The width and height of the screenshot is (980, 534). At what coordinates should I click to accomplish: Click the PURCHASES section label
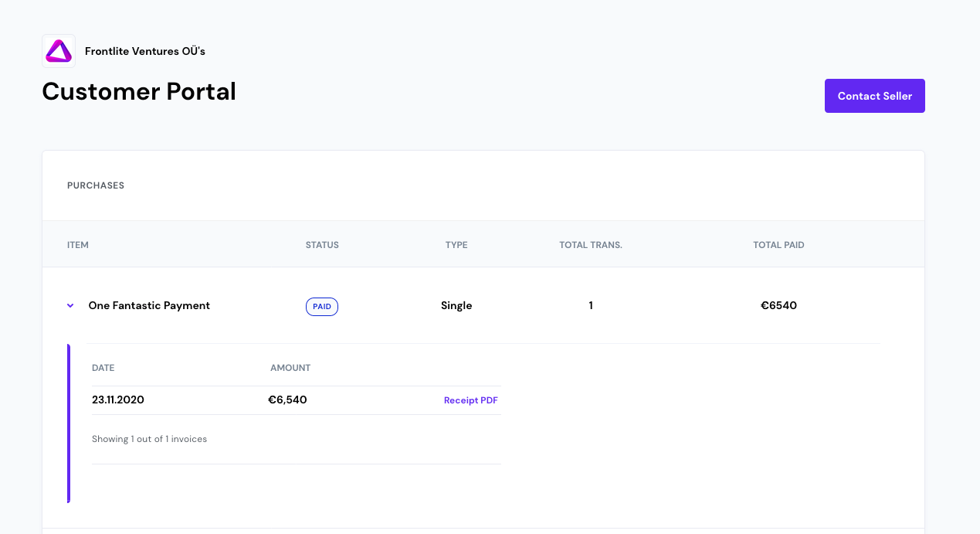pos(96,185)
